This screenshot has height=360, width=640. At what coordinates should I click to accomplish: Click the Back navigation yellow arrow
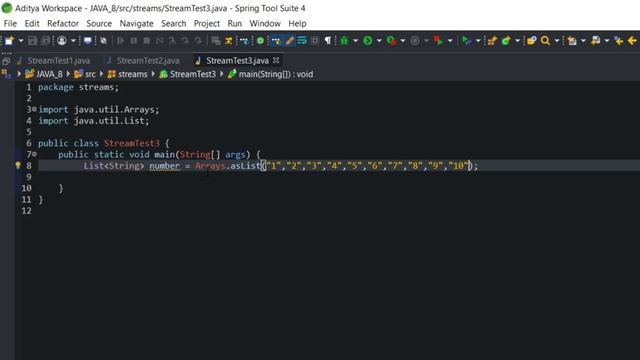(633, 40)
